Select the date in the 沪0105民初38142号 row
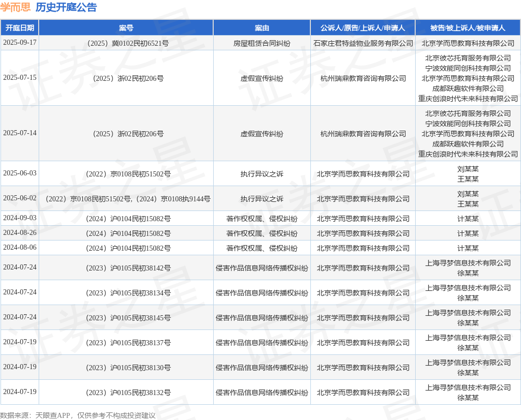Screen dimensions: 521x420 (20, 267)
